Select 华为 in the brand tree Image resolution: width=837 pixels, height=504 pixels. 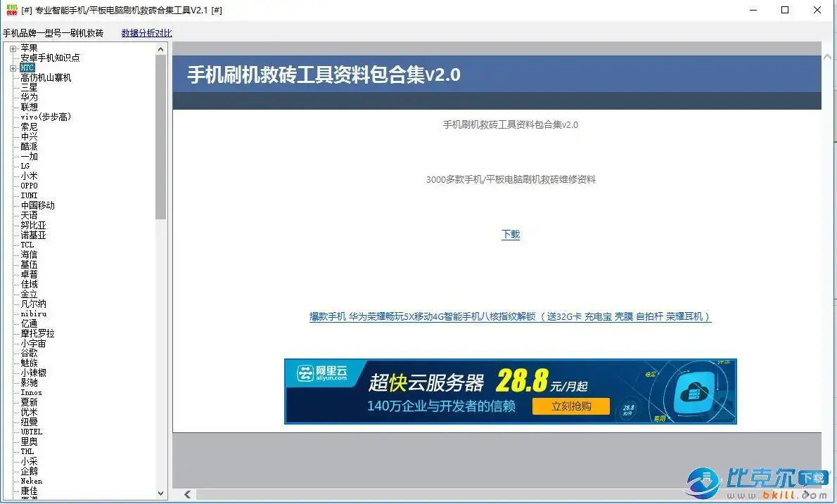[29, 97]
